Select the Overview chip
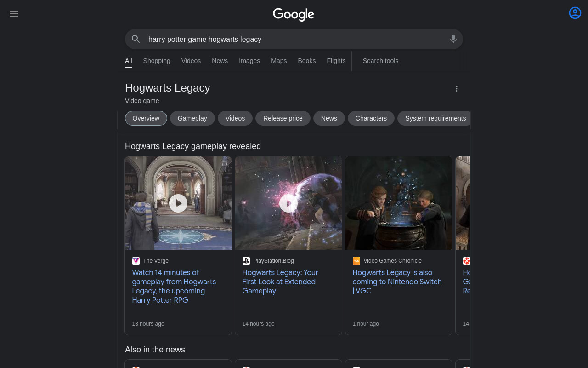Image resolution: width=588 pixels, height=368 pixels. coord(146,118)
